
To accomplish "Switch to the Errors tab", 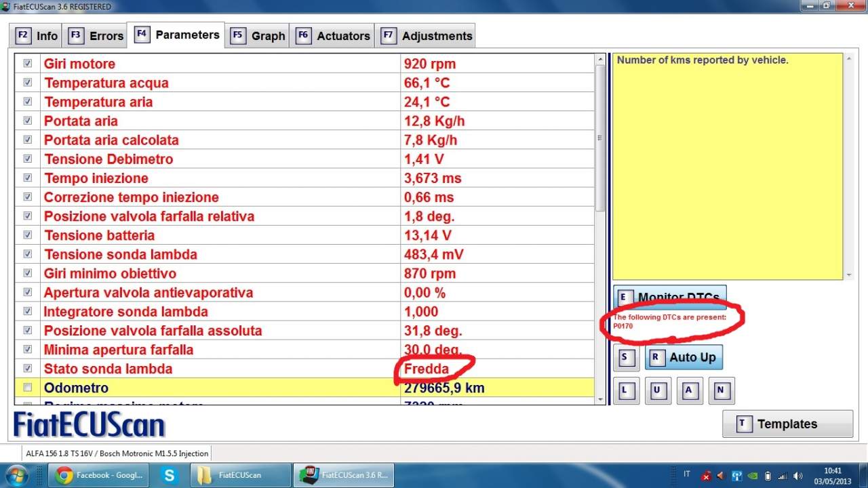I will pyautogui.click(x=97, y=36).
